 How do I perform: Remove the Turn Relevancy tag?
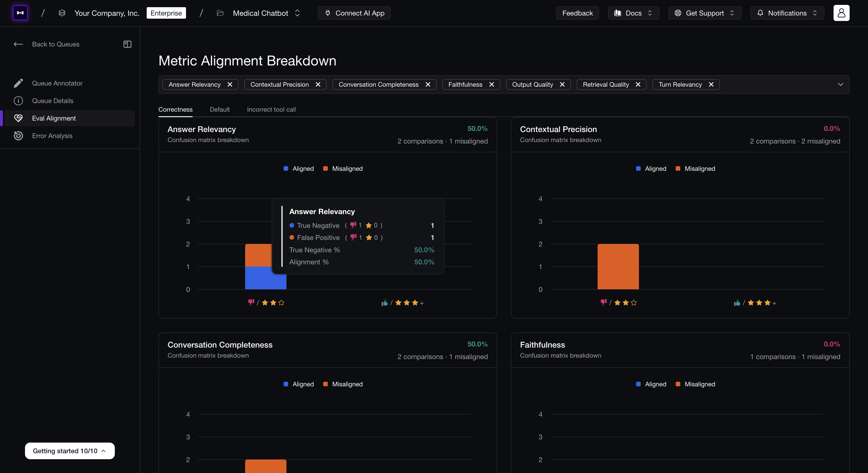(711, 85)
